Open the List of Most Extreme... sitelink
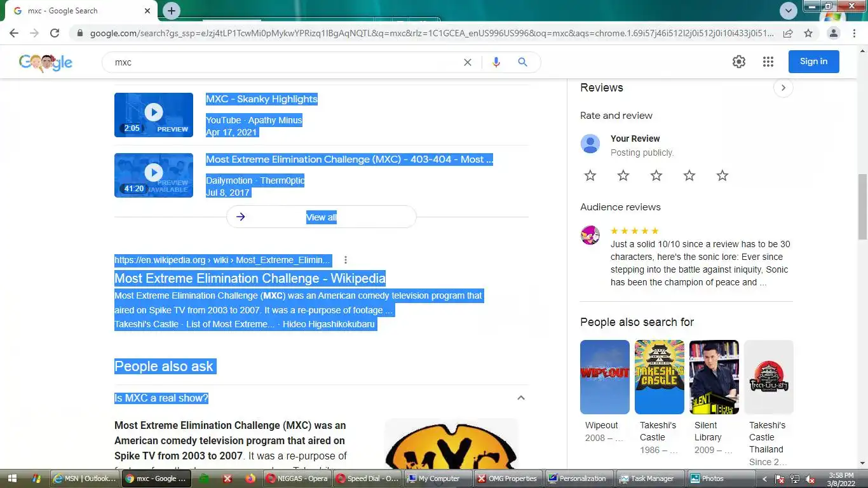The height and width of the screenshot is (488, 868). pos(229,324)
